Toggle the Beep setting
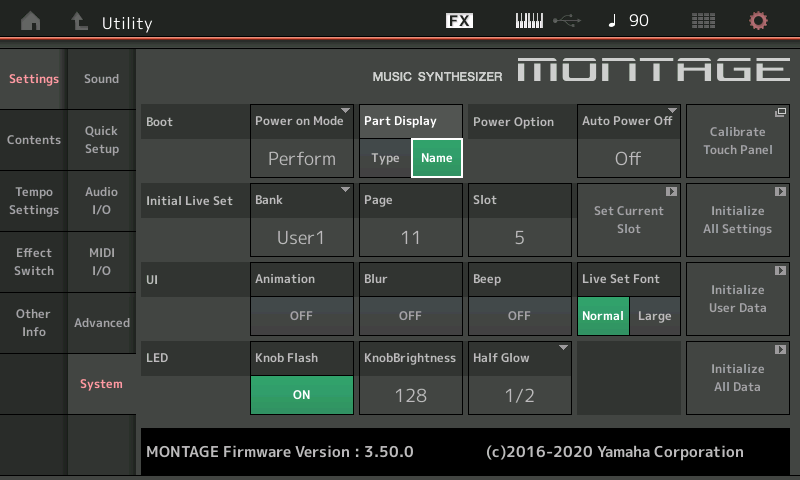Screen dimensions: 800x480 pos(519,315)
